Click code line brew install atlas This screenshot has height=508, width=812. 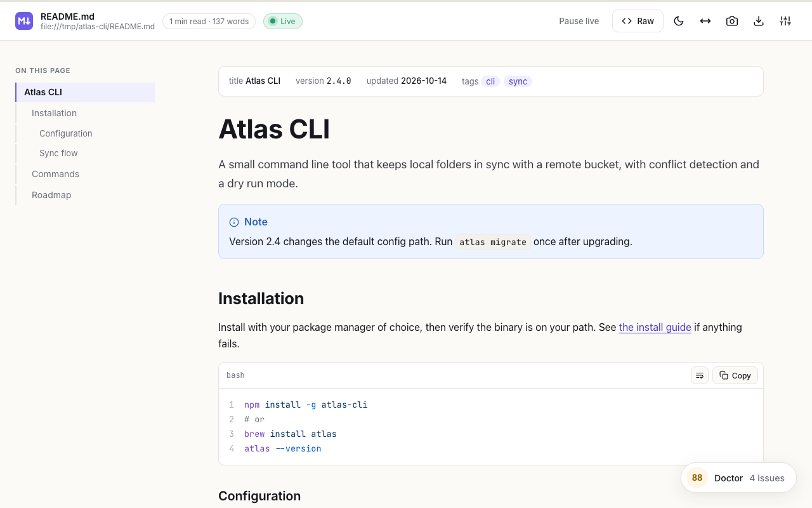click(291, 434)
